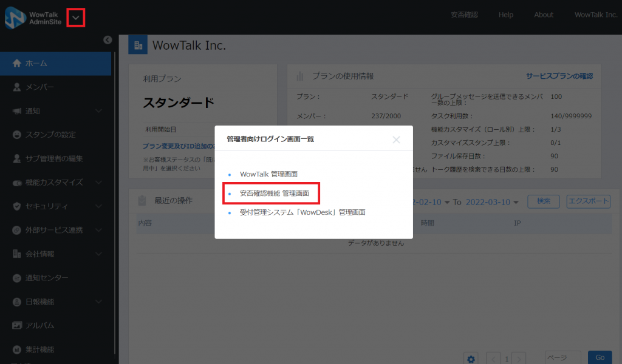Viewport: 622px width, 364px height.
Task: Click the 検索 button
Action: [544, 201]
